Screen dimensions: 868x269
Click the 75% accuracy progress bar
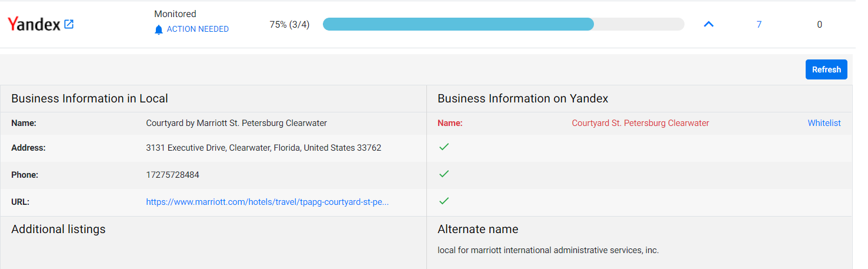pyautogui.click(x=503, y=24)
